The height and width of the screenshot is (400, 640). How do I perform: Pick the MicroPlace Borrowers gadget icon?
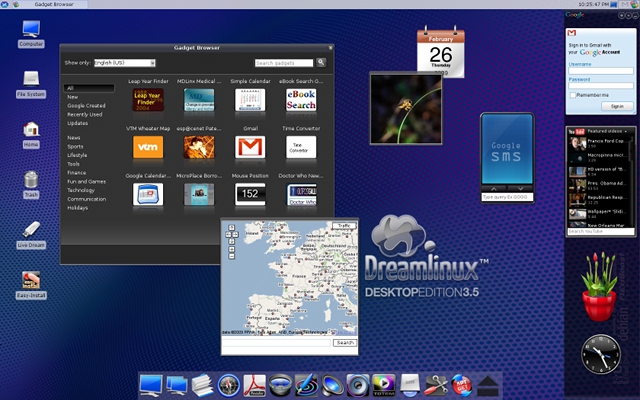[199, 194]
